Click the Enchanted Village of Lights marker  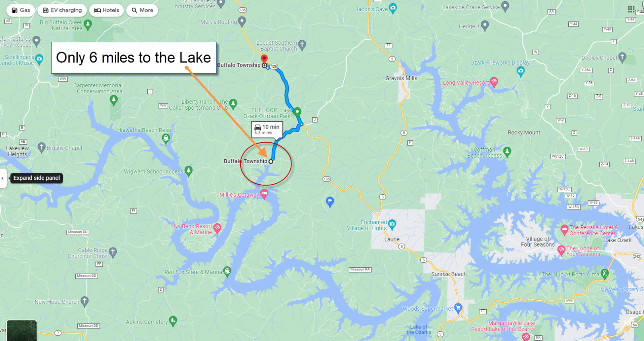[392, 224]
